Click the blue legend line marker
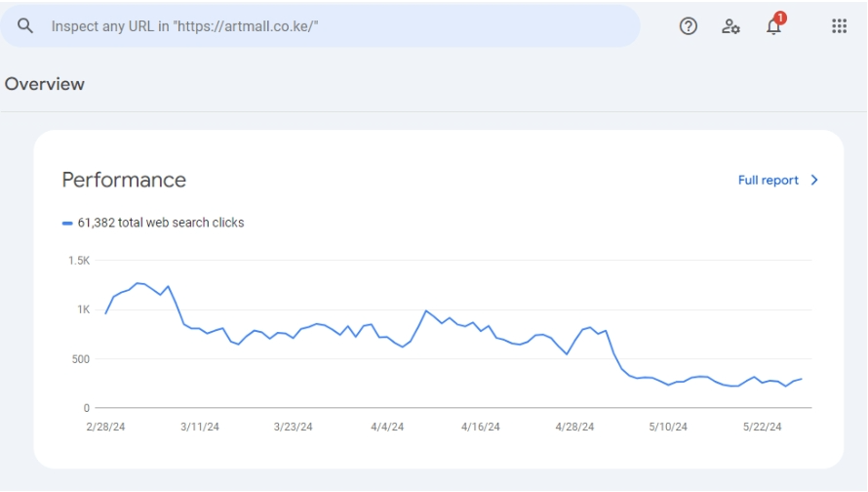 click(x=67, y=224)
